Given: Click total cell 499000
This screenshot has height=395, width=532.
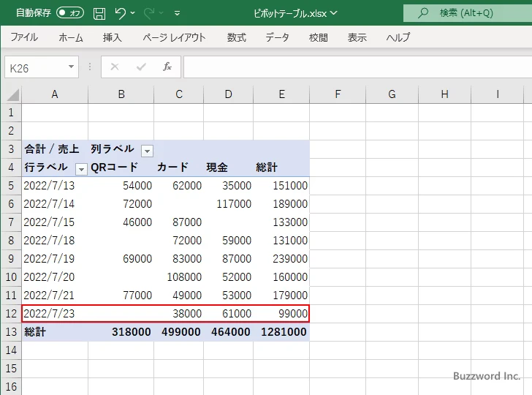Looking at the screenshot, I should point(178,332).
